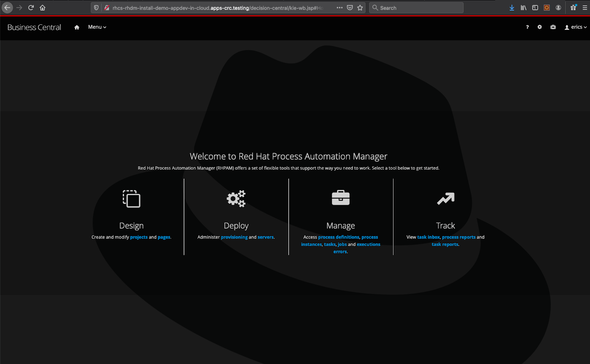Screen dimensions: 590x364
Task: Open the Firefox account icon
Action: [x=558, y=8]
